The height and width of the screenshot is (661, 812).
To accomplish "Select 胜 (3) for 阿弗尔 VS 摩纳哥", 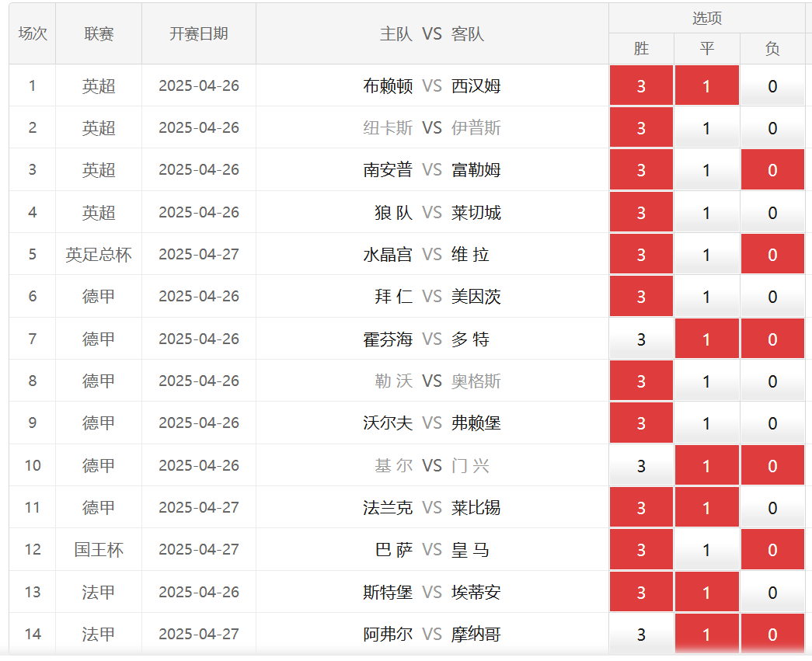I will 641,634.
